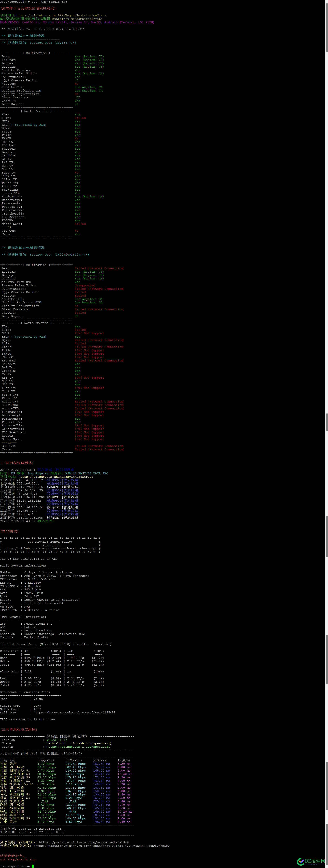Image resolution: width=328 pixels, height=868 pixels.
Task: Select the '电信 天津' speed test row
Action: pyautogui.click(x=65, y=764)
